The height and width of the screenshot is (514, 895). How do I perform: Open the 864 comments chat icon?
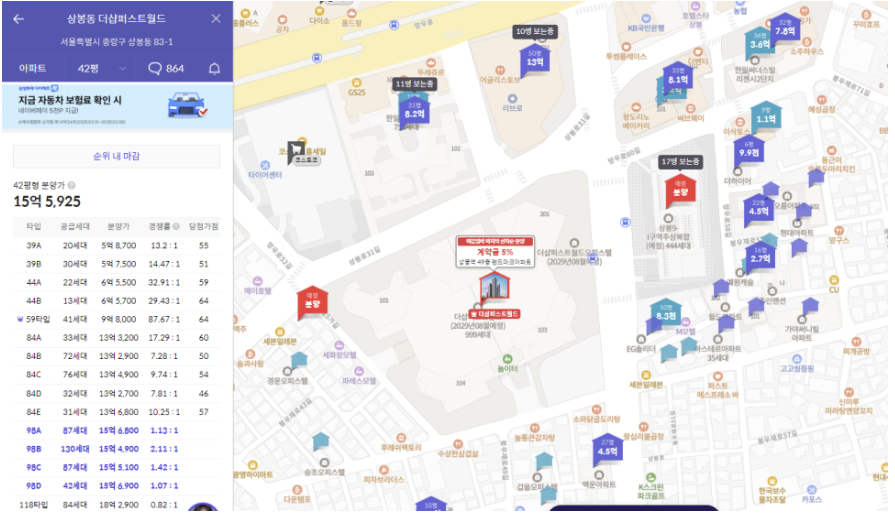click(166, 68)
